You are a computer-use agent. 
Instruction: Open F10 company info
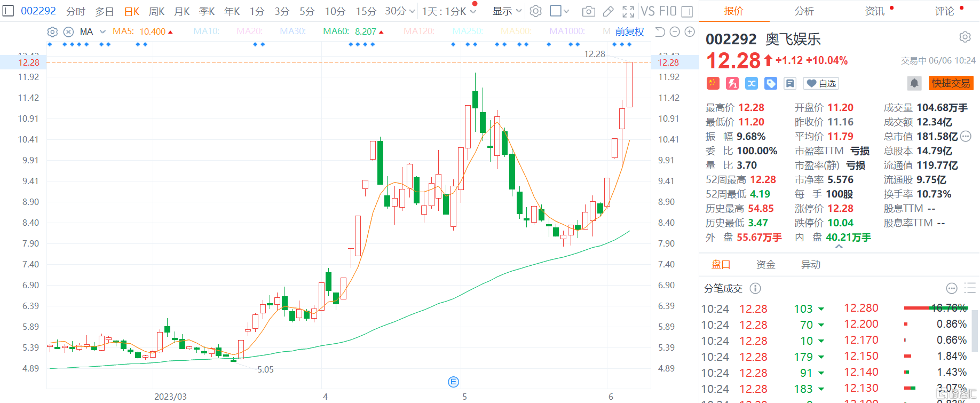pyautogui.click(x=668, y=11)
